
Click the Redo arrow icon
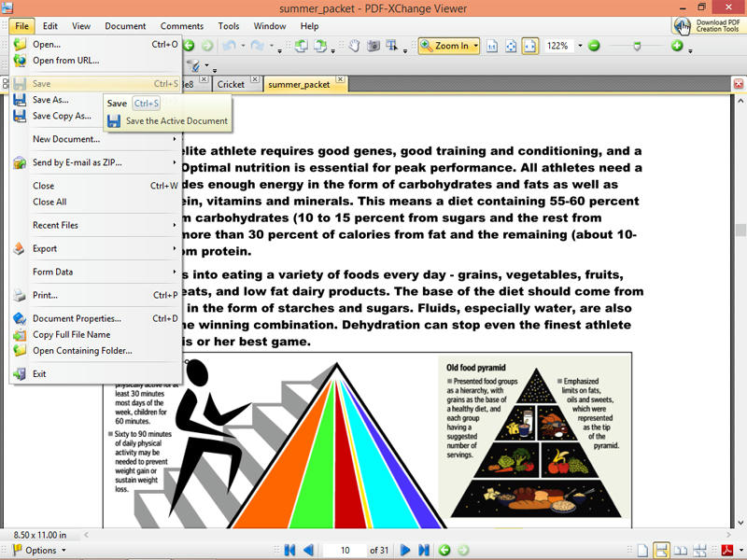pos(258,46)
